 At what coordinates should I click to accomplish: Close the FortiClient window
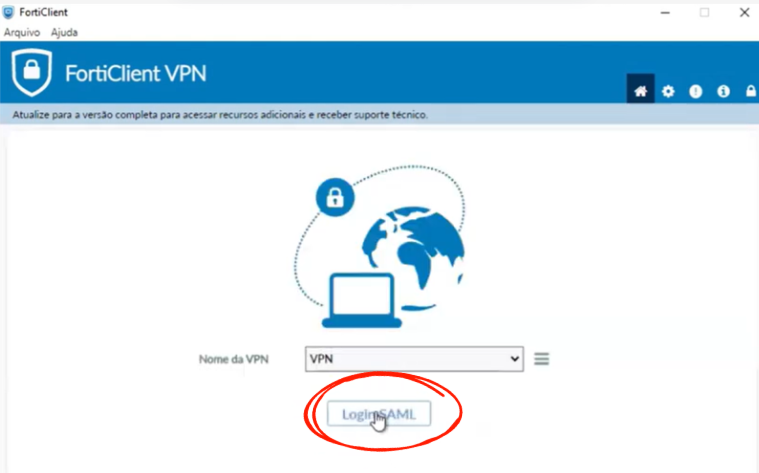pos(744,13)
